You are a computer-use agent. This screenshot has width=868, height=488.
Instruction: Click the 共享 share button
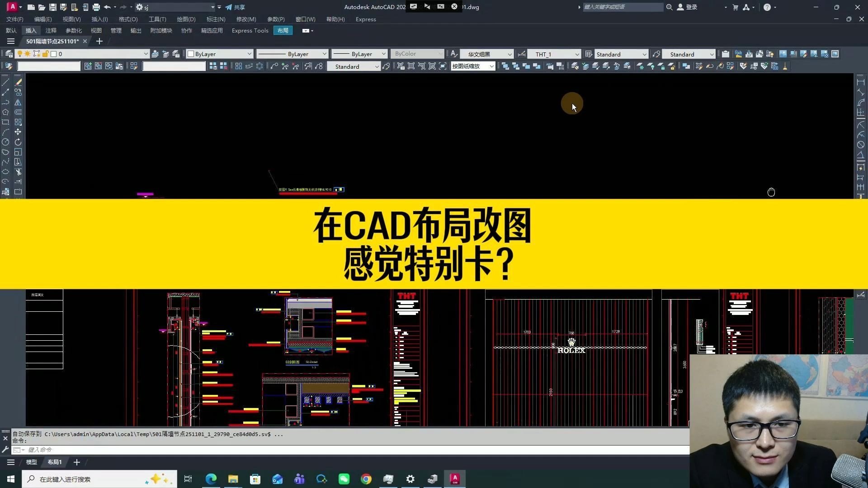[236, 7]
